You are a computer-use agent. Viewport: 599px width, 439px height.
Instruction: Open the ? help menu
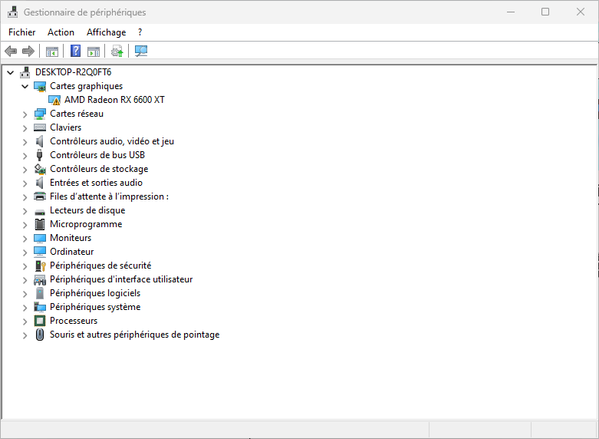140,32
